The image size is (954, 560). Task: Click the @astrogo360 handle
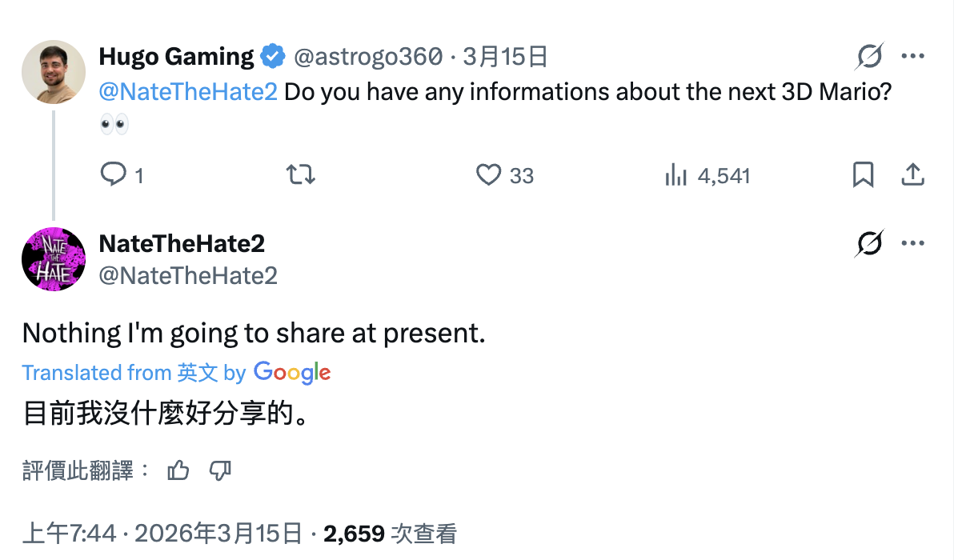[x=368, y=57]
